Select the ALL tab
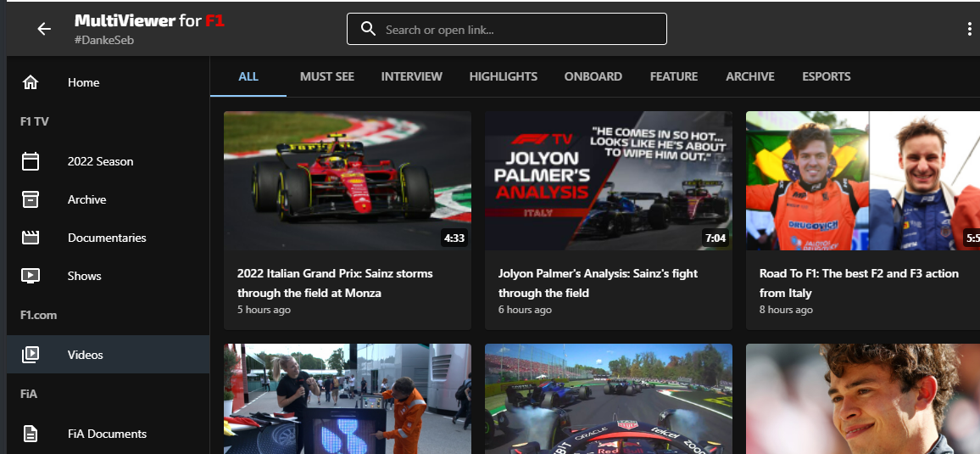The image size is (980, 454). [248, 76]
